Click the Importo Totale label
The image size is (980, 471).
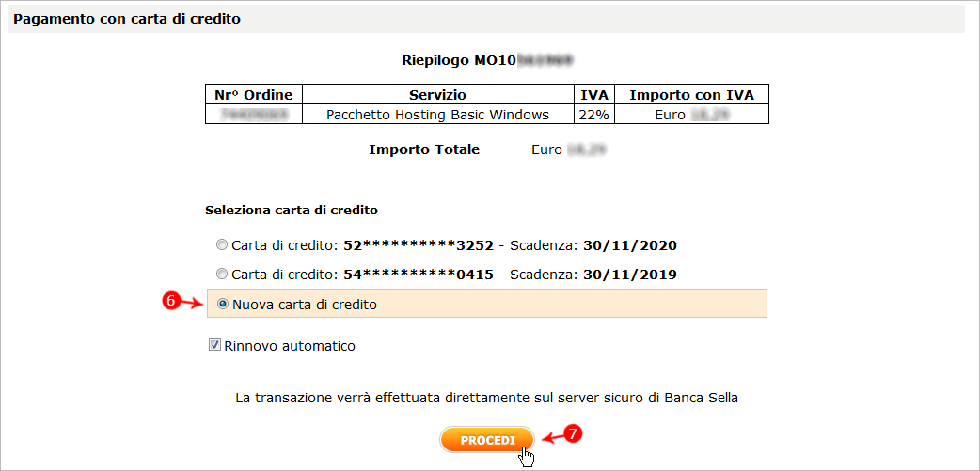[x=424, y=149]
